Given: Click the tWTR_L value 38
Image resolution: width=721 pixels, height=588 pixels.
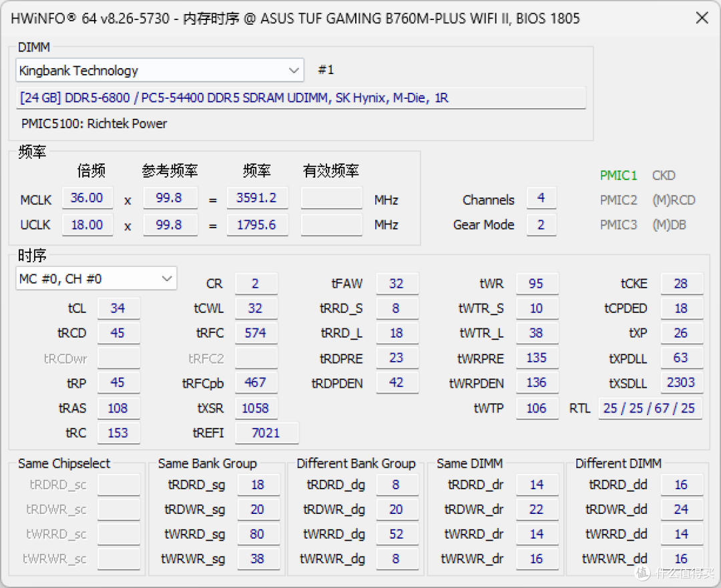Looking at the screenshot, I should click(537, 333).
